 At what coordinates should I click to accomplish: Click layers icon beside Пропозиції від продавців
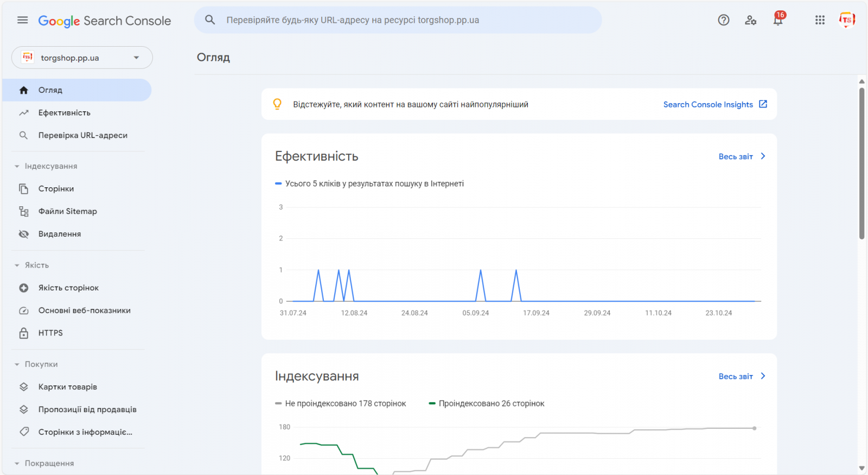(x=24, y=409)
